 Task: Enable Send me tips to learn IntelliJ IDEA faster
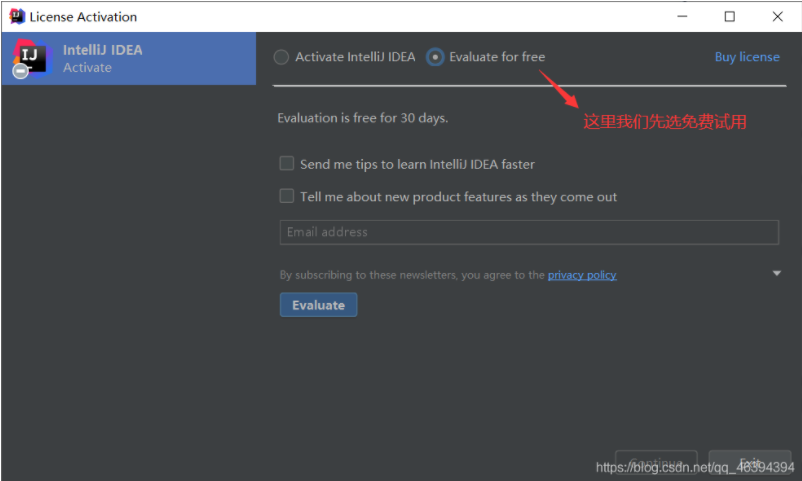pyautogui.click(x=286, y=163)
